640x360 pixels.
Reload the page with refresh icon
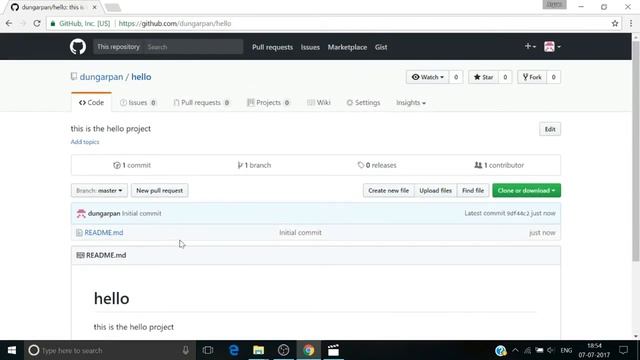coord(37,23)
